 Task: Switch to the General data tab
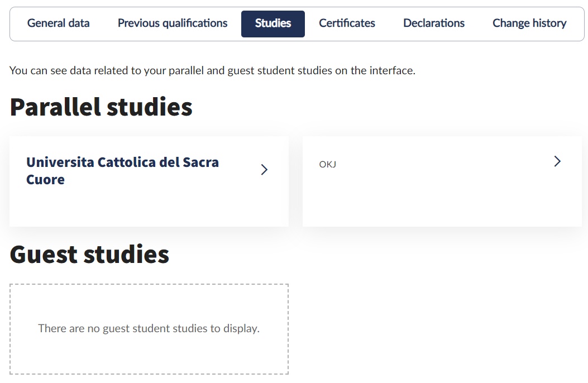[x=59, y=23]
